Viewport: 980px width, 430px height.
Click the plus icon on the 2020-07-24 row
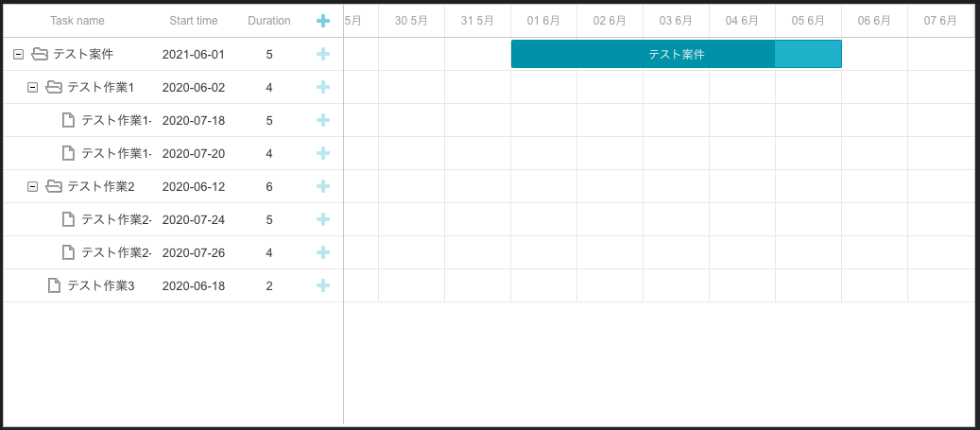tap(323, 220)
